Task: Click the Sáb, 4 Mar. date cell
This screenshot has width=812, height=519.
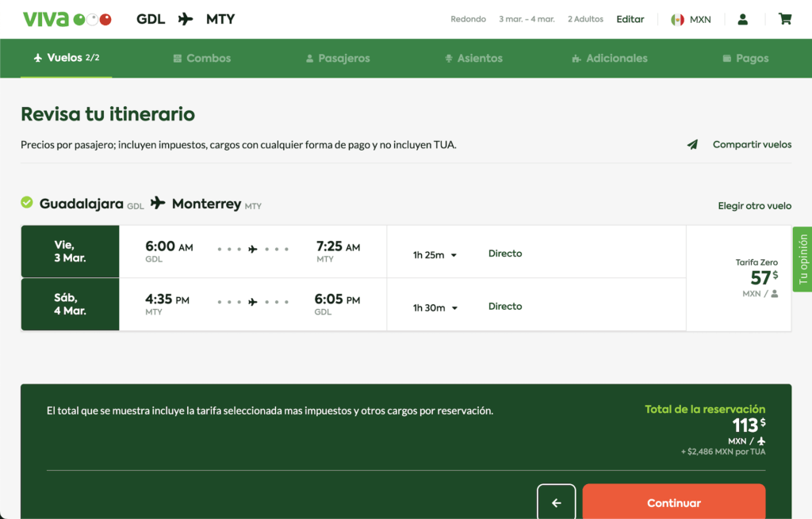Action: 70,304
